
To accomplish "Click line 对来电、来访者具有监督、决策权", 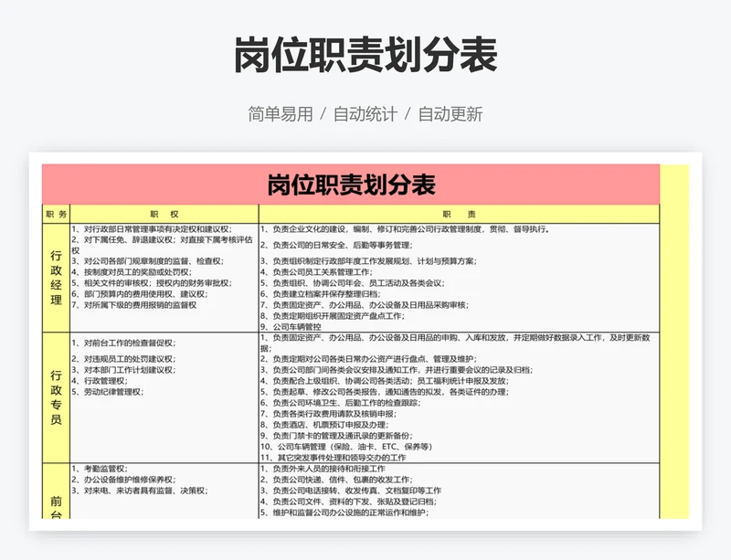I will [140, 491].
